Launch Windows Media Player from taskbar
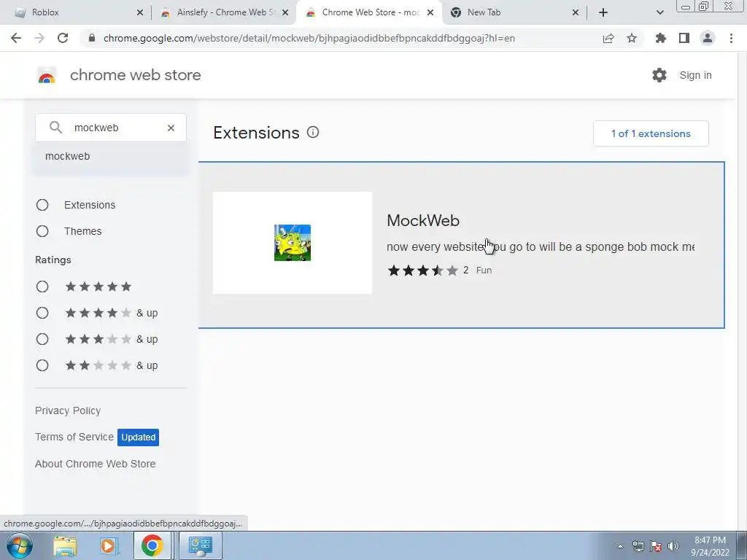The image size is (747, 560). pos(109,545)
